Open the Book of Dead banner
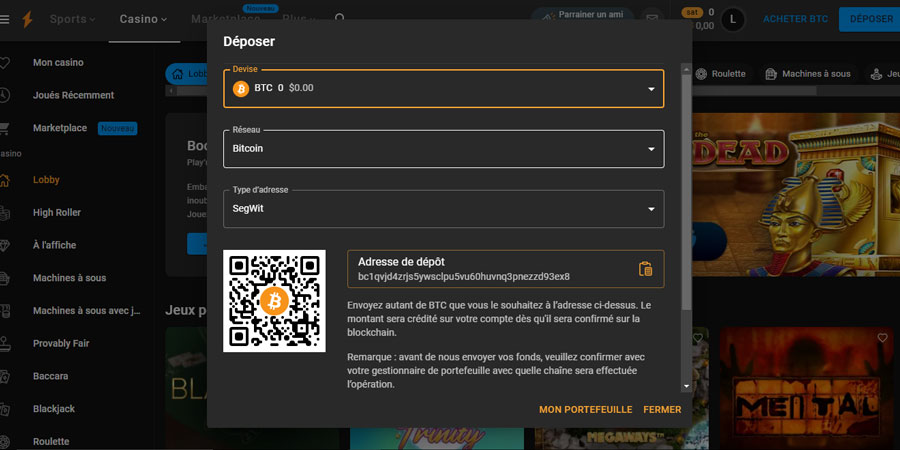The width and height of the screenshot is (900, 450). coord(796,195)
